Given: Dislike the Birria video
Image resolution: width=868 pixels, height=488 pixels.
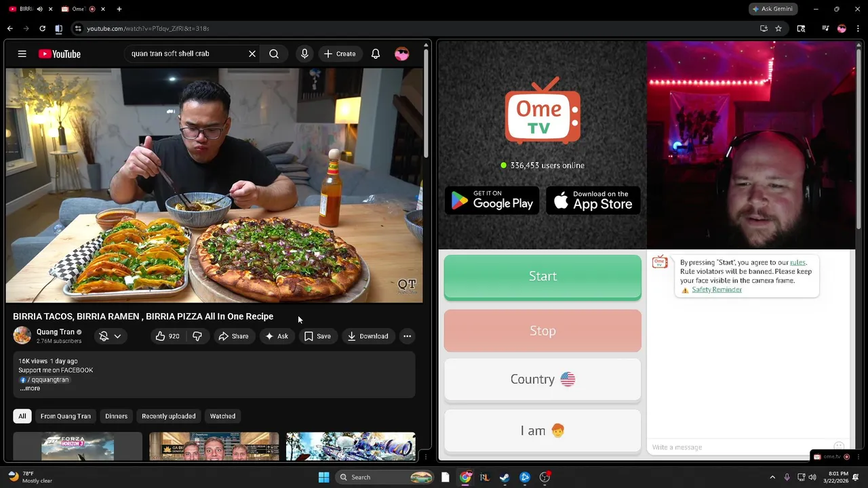Looking at the screenshot, I should [x=197, y=336].
